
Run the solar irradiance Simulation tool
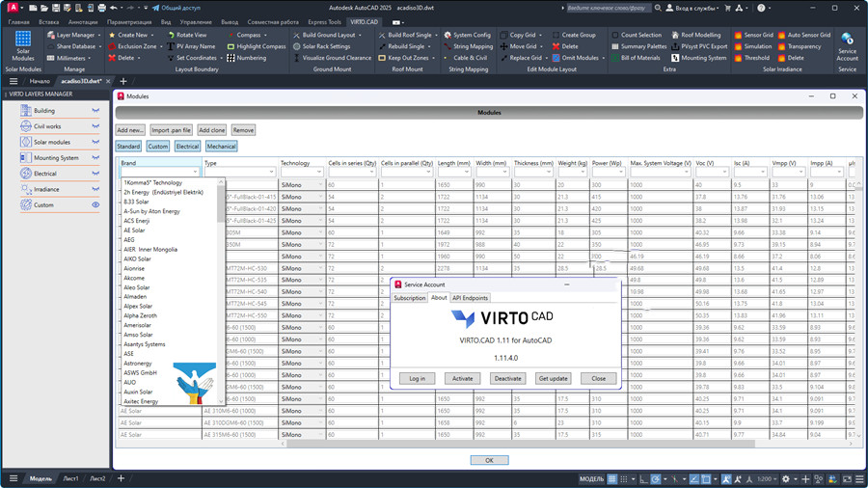point(753,46)
